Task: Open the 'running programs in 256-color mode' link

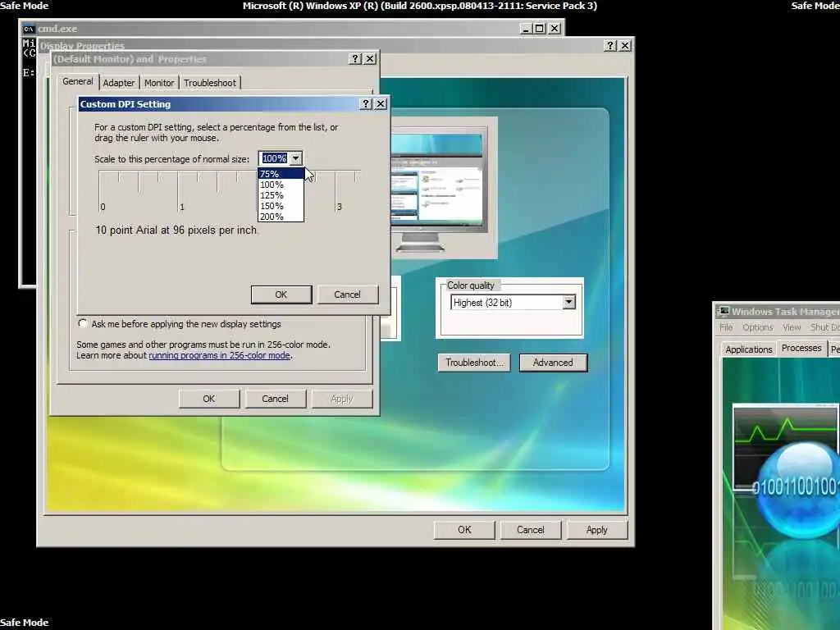Action: click(220, 355)
